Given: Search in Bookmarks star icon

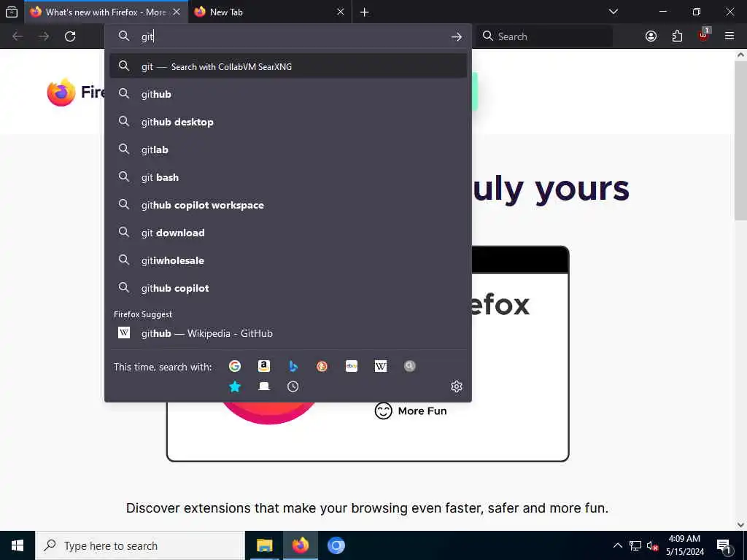Looking at the screenshot, I should pos(235,386).
